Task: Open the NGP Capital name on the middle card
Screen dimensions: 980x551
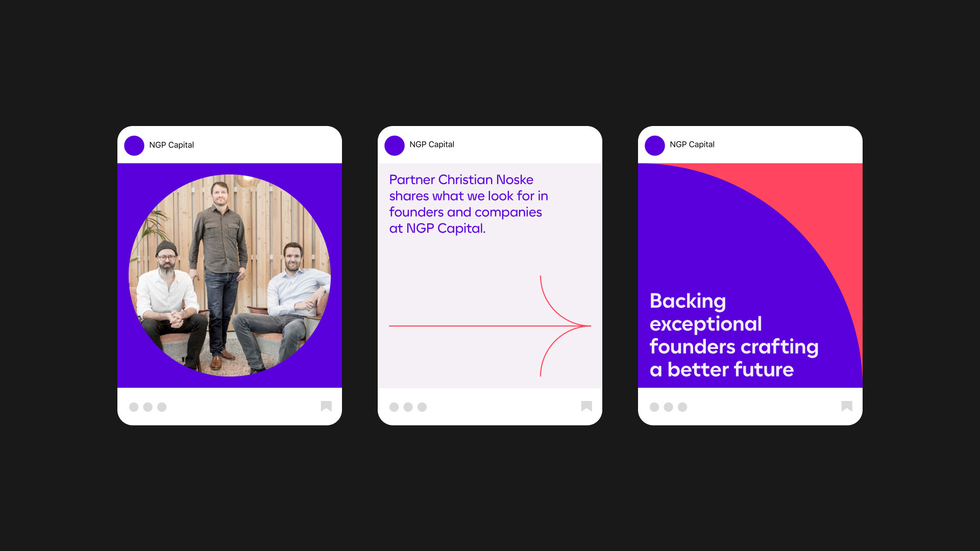Action: [x=432, y=144]
